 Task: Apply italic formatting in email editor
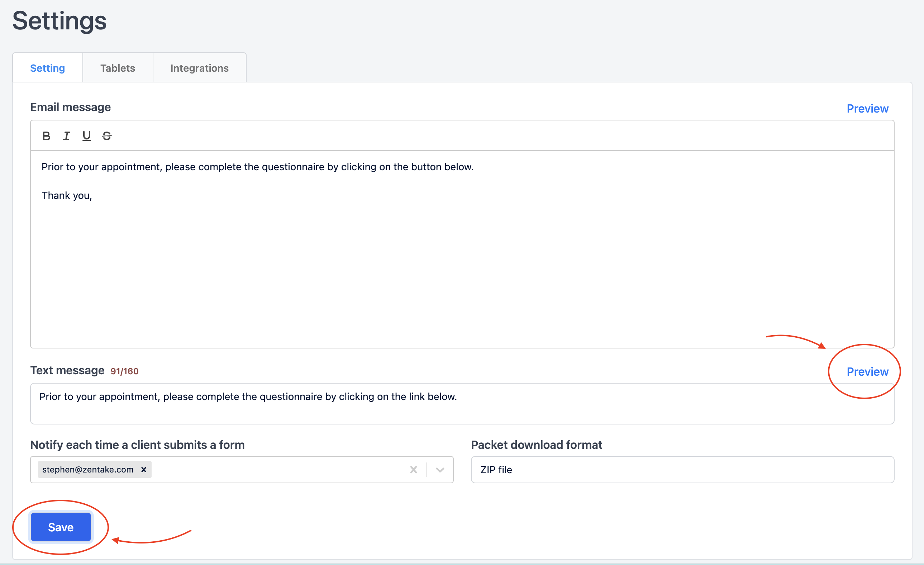click(66, 136)
